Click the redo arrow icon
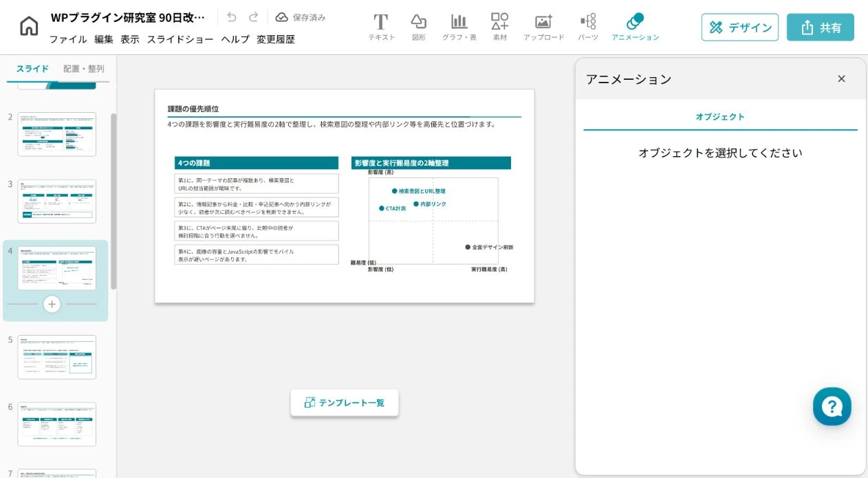The height and width of the screenshot is (478, 868). click(253, 17)
